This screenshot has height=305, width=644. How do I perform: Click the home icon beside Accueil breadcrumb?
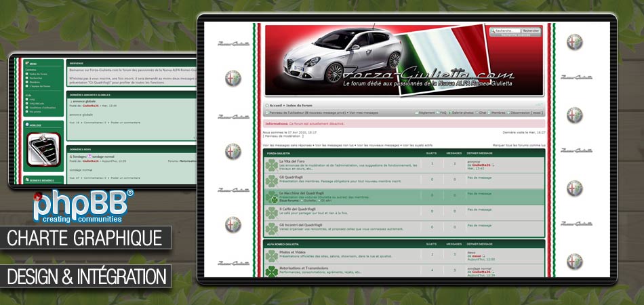[x=267, y=106]
